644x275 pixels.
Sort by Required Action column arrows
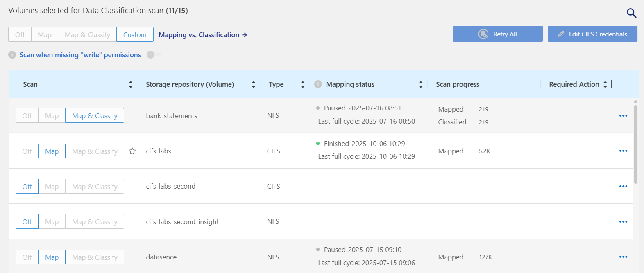[x=605, y=84]
